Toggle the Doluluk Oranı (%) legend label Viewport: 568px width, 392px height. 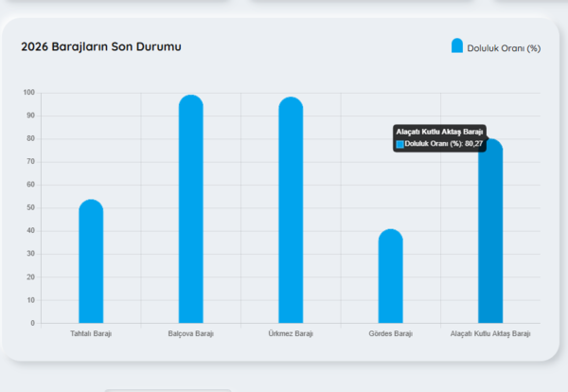(503, 48)
